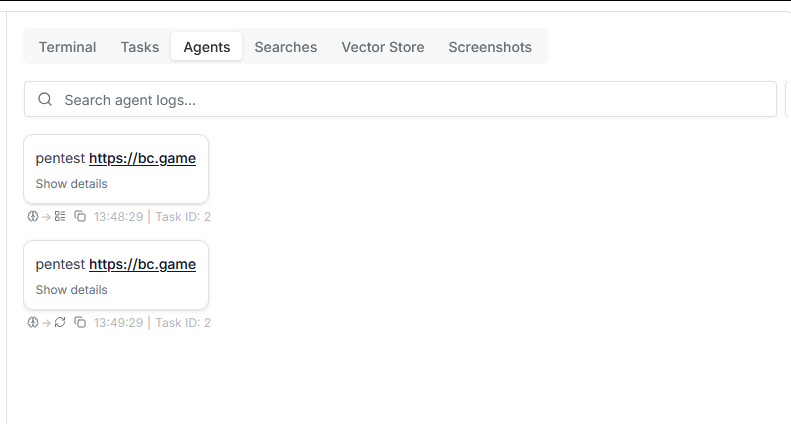The width and height of the screenshot is (791, 424).
Task: Copy the 13:49:29 agent log entry
Action: [x=80, y=322]
